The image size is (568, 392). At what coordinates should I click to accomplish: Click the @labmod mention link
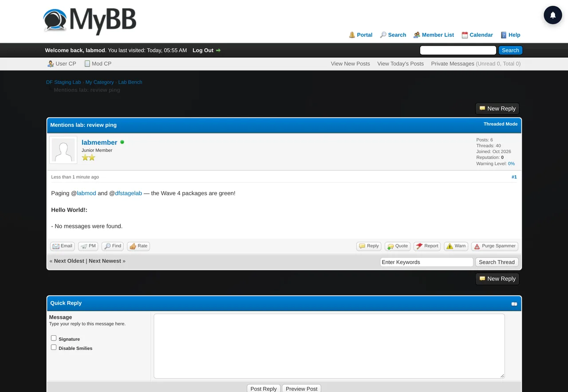(87, 193)
